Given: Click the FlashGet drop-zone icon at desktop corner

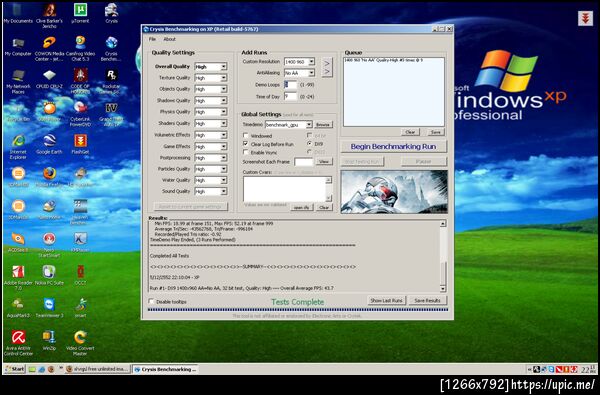Looking at the screenshot, I should (x=585, y=18).
